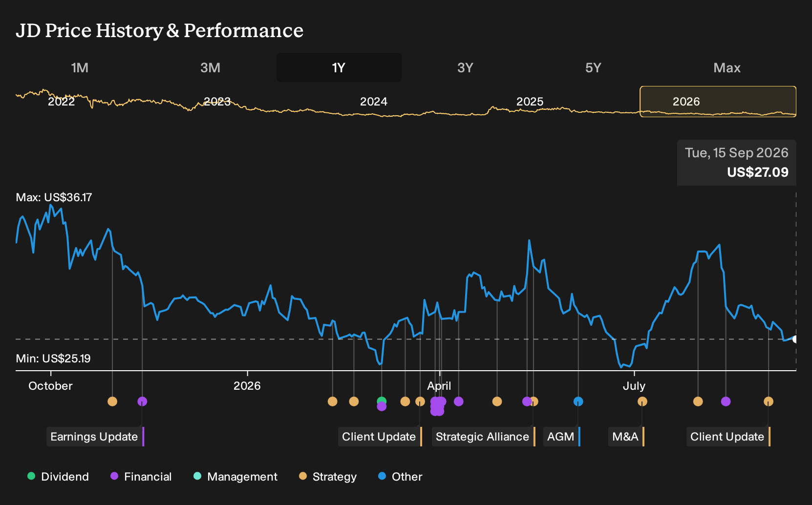This screenshot has width=812, height=505.
Task: Open the Strategic Alliance event label
Action: click(483, 437)
